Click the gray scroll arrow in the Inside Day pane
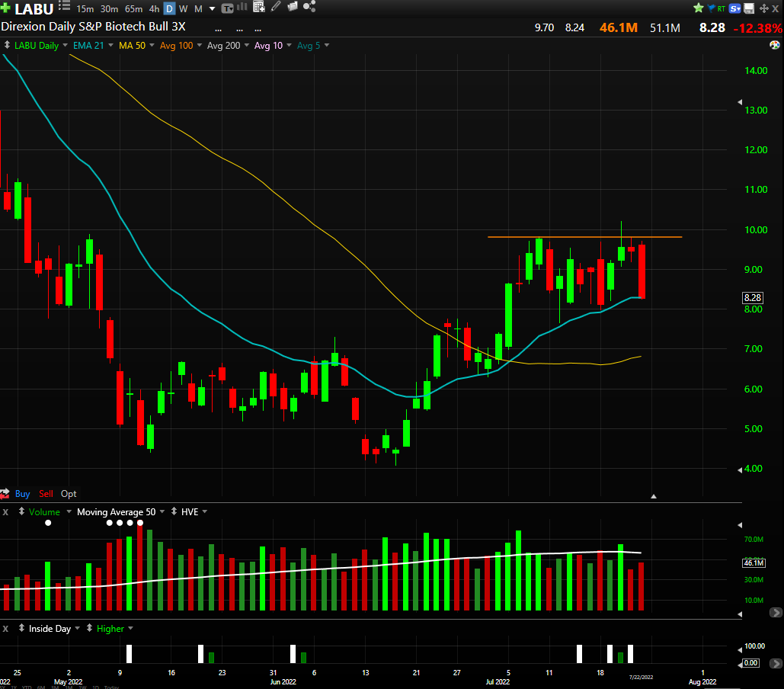 pos(776,664)
